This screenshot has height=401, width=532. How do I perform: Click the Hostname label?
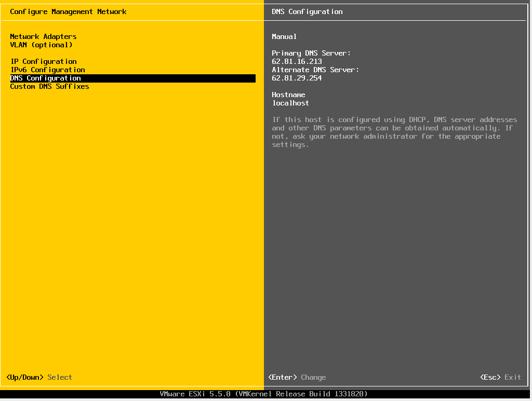pos(288,95)
